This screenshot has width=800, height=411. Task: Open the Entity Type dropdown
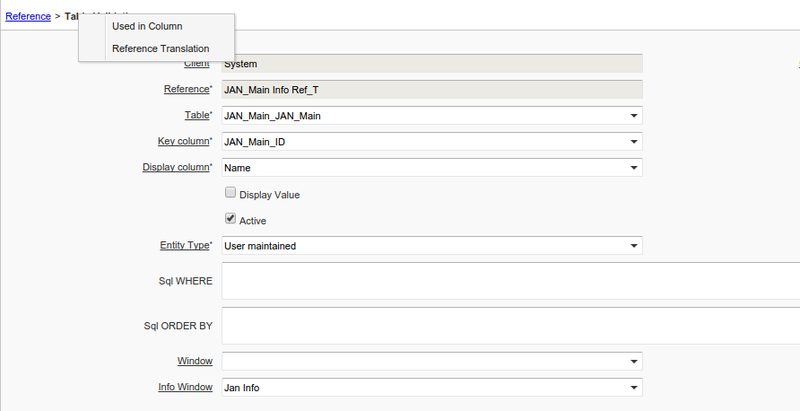(634, 246)
